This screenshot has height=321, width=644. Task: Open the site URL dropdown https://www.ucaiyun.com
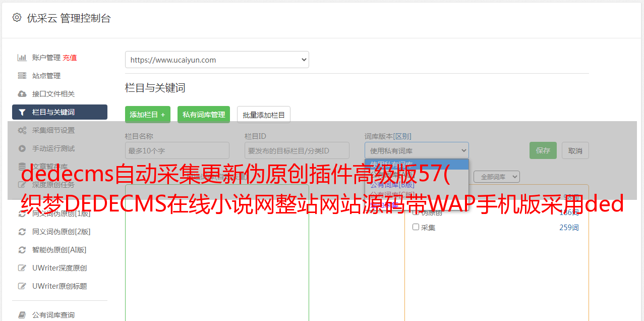[217, 60]
